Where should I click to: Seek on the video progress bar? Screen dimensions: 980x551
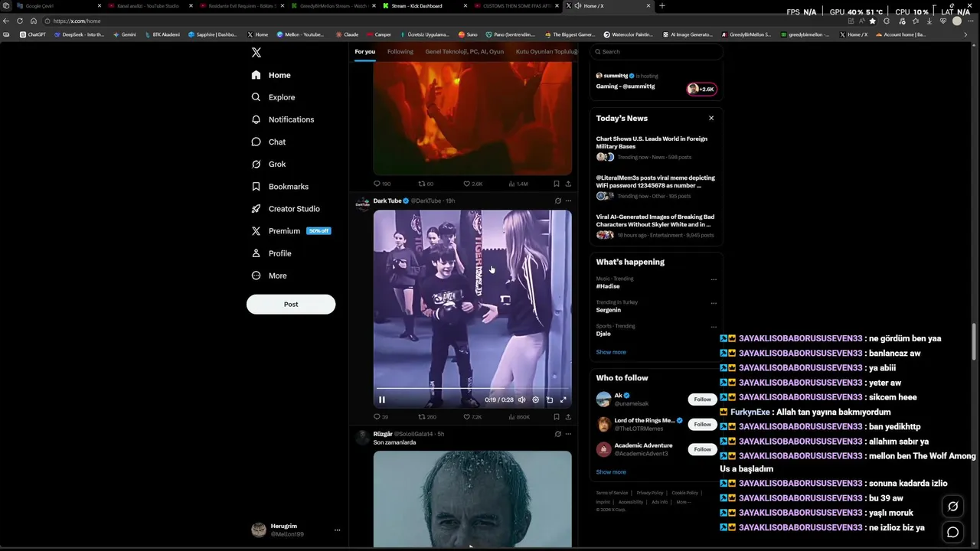(472, 389)
